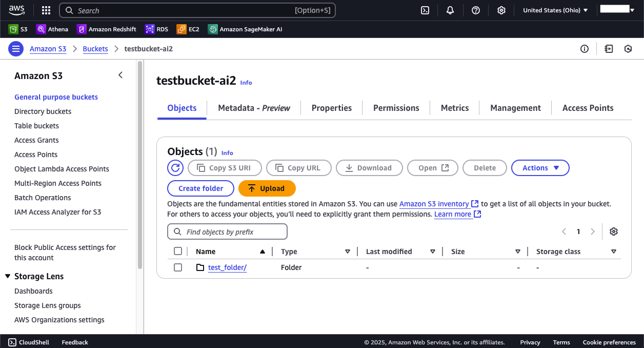This screenshot has height=348, width=644.
Task: Check the test_folder/ row checkbox
Action: [x=178, y=267]
